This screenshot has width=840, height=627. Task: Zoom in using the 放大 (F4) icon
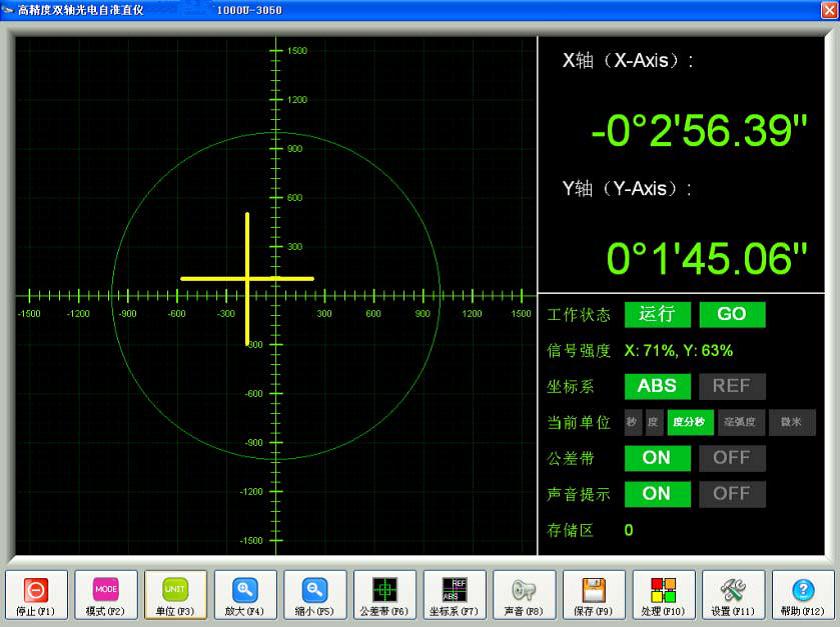(245, 594)
